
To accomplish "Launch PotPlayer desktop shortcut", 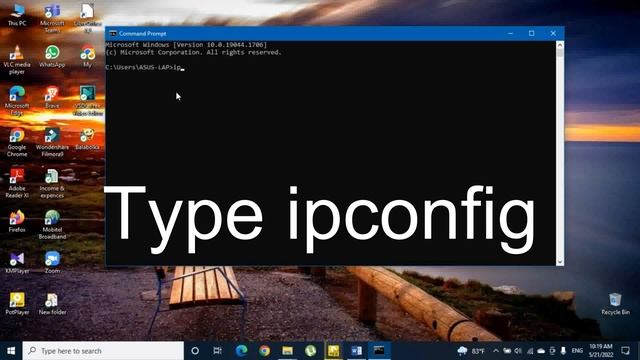I will pos(17,304).
